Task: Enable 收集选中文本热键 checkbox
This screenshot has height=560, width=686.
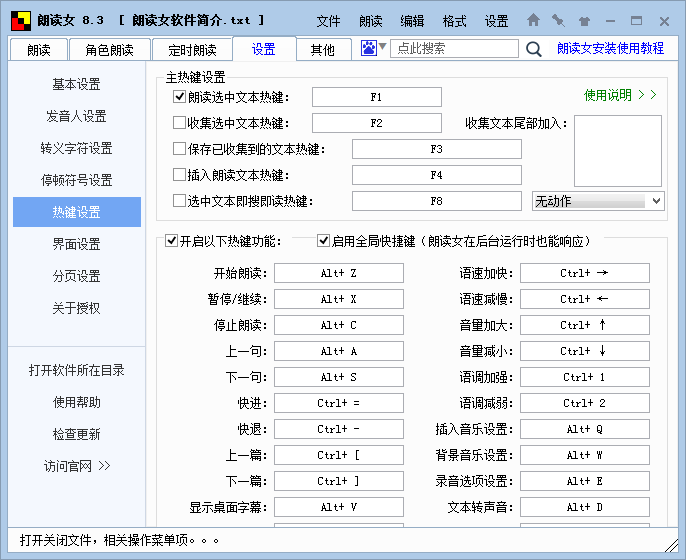Action: pyautogui.click(x=179, y=122)
